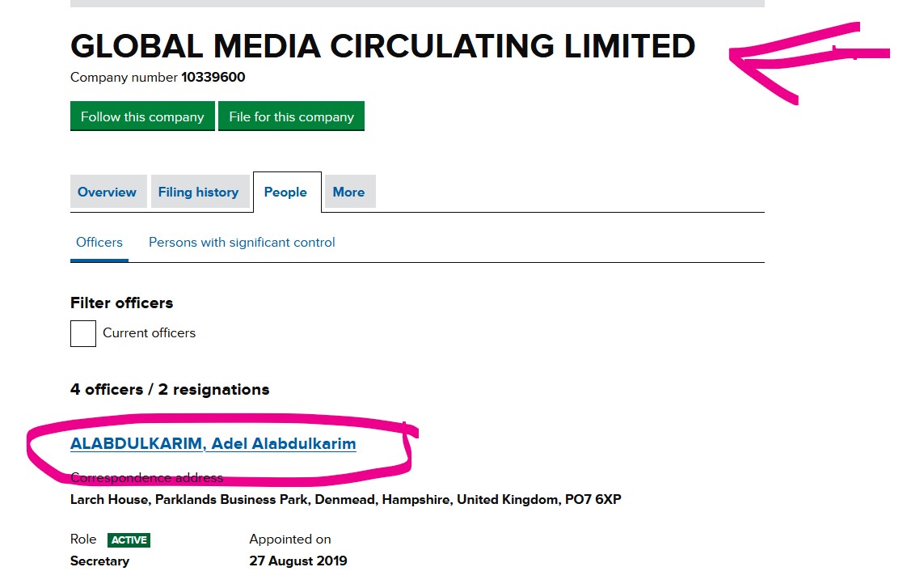The height and width of the screenshot is (584, 924).
Task: Click the 4 officers / 2 resignations heading
Action: [170, 389]
